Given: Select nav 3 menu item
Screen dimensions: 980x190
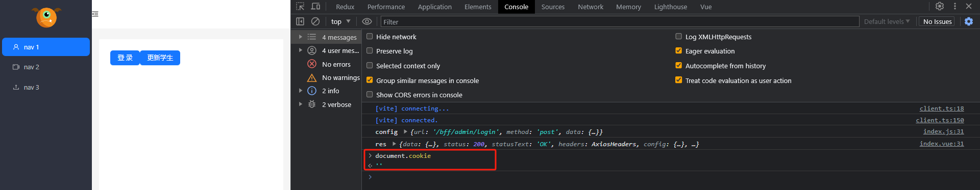Looking at the screenshot, I should pyautogui.click(x=46, y=87).
